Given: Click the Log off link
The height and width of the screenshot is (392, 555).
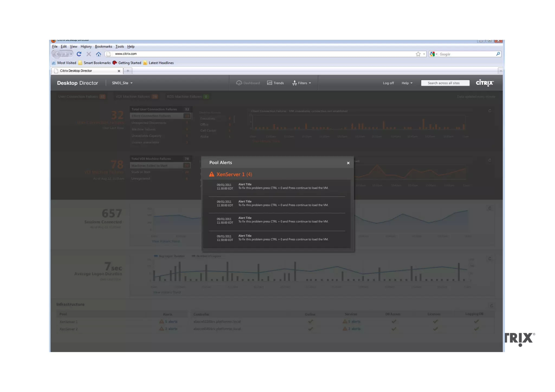Looking at the screenshot, I should click(x=388, y=83).
